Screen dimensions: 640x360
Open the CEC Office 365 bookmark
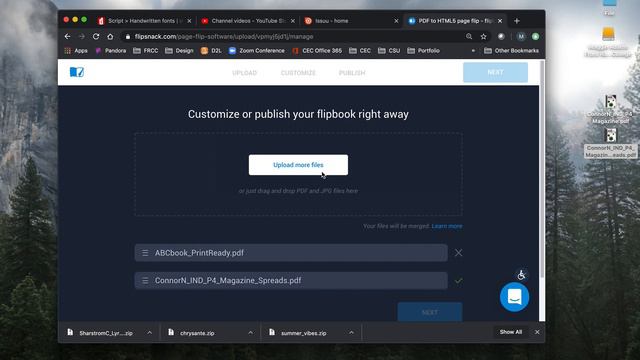click(317, 51)
